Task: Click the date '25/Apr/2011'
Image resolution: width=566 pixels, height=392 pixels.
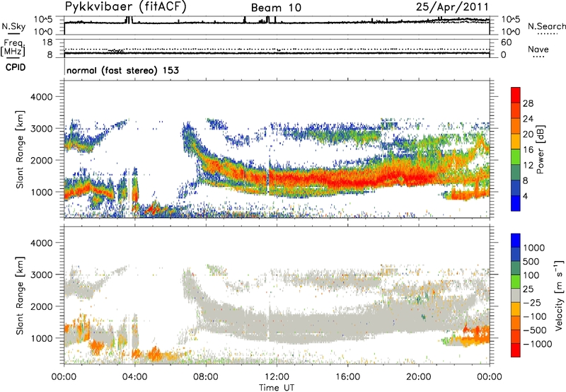Action: [452, 7]
